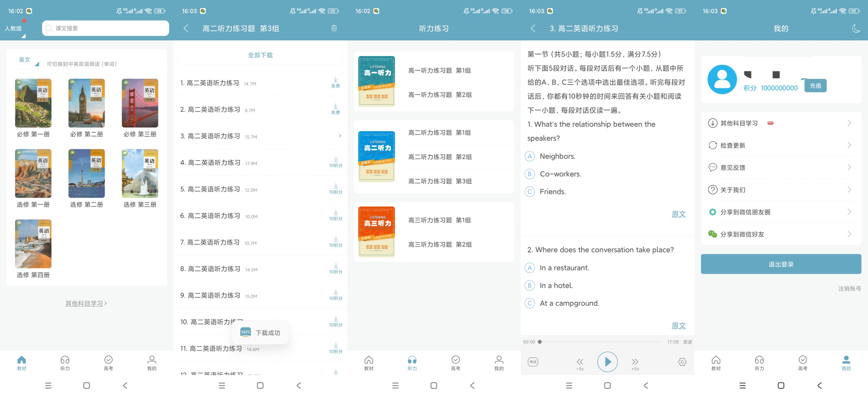Tap the 退出登录 logout button
Viewport: 868px width, 396px height.
point(781,264)
